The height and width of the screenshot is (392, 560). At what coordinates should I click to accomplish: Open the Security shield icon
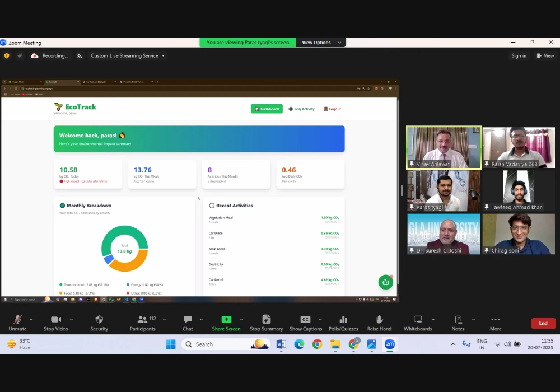click(99, 320)
